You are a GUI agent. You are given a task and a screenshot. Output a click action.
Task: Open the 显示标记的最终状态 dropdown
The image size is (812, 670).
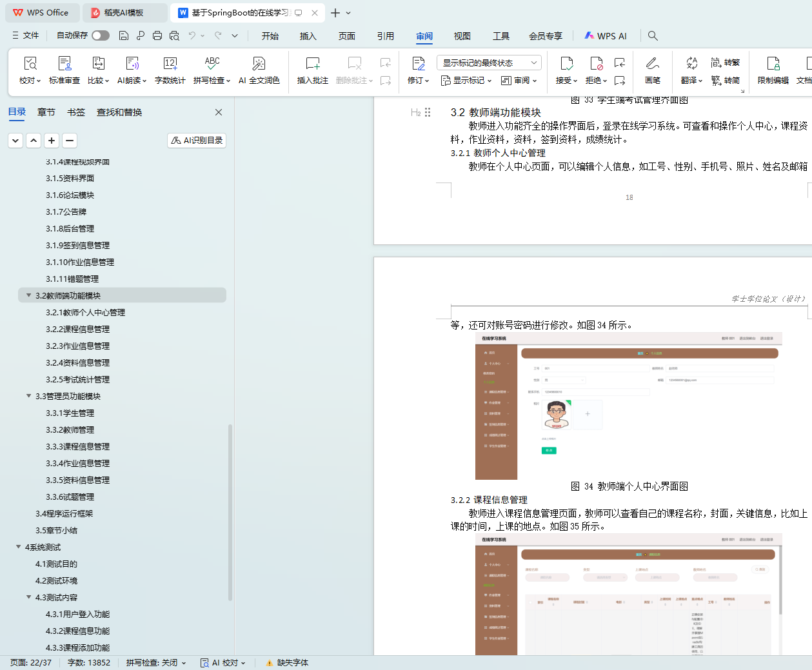tap(488, 63)
